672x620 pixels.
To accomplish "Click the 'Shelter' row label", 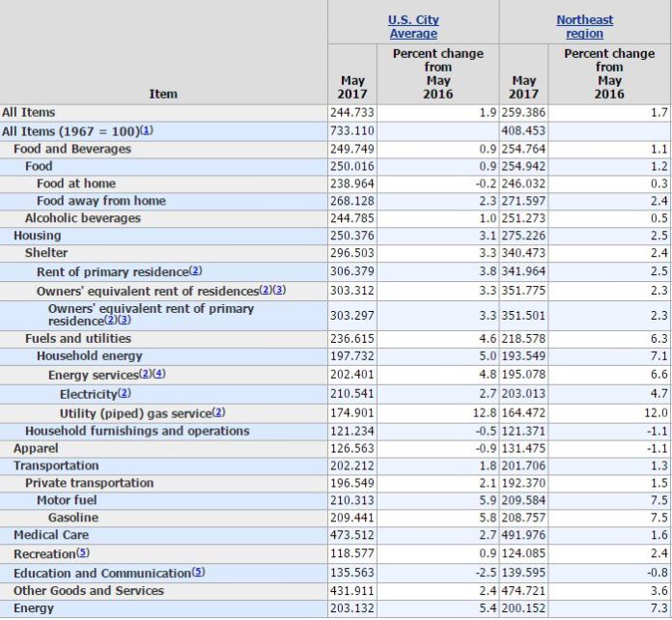I will (45, 253).
